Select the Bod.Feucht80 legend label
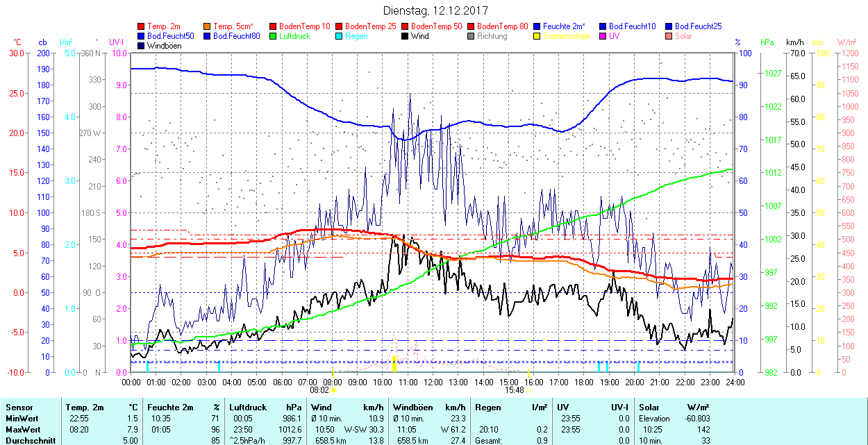 236,36
